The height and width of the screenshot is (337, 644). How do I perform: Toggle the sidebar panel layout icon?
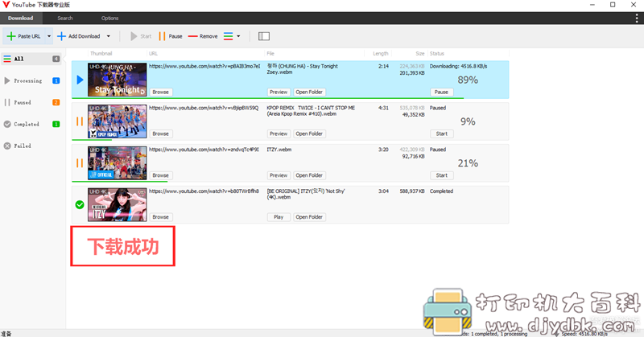[x=264, y=36]
